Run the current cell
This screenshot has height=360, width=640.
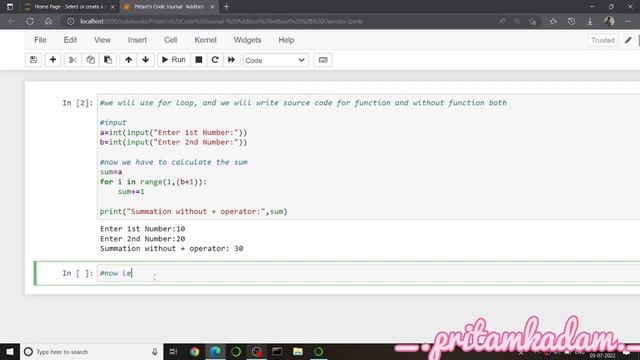pos(173,60)
